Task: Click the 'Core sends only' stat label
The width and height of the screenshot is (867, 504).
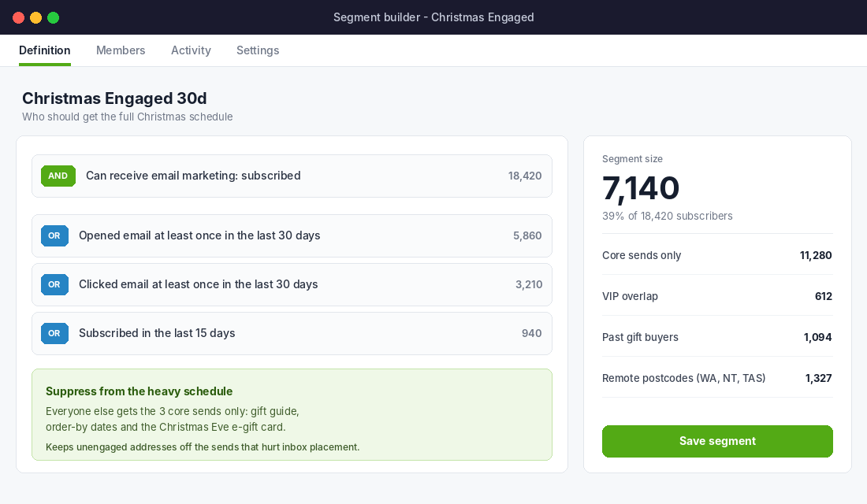Action: [x=642, y=255]
